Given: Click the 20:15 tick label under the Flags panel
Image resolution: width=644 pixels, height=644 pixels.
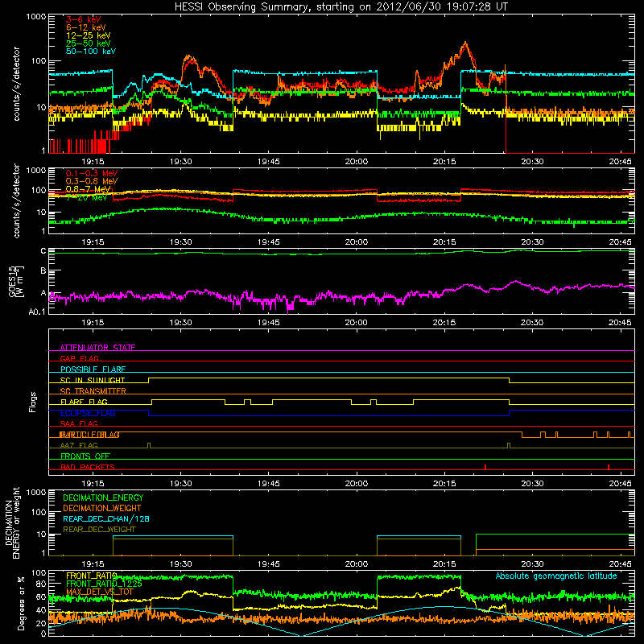Looking at the screenshot, I should [444, 484].
